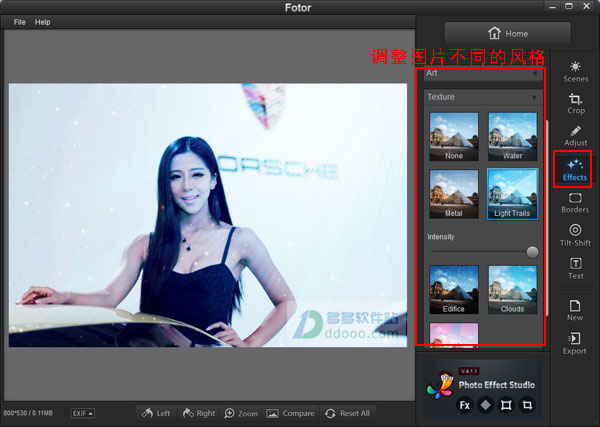Click the Export icon

click(574, 343)
